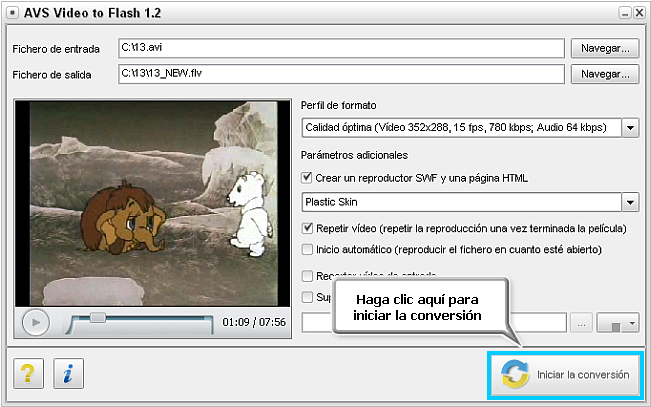Click the video preview frame
The height and width of the screenshot is (407, 651).
(x=153, y=204)
